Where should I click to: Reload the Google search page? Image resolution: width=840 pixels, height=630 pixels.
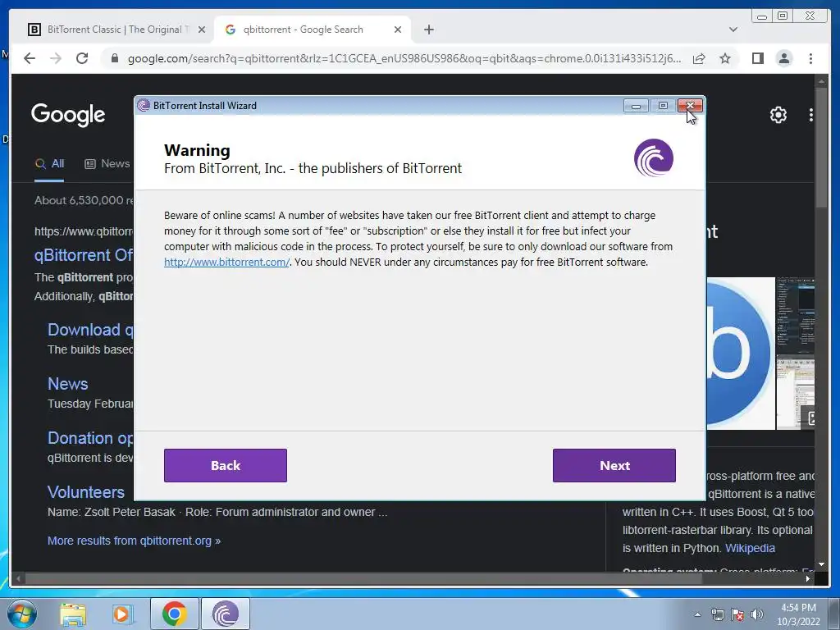[x=82, y=58]
